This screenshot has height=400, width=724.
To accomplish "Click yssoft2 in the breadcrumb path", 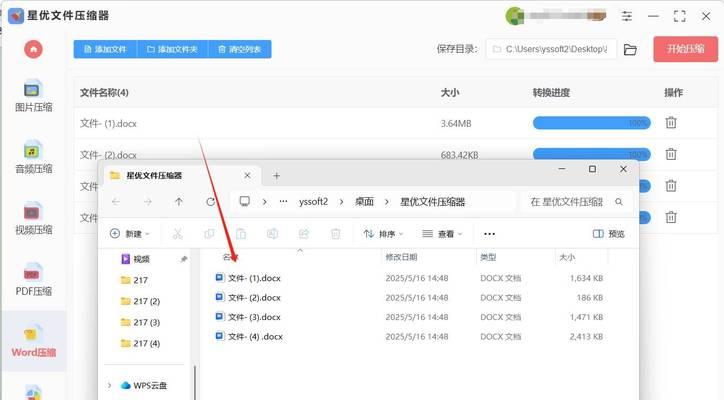I will (x=314, y=202).
